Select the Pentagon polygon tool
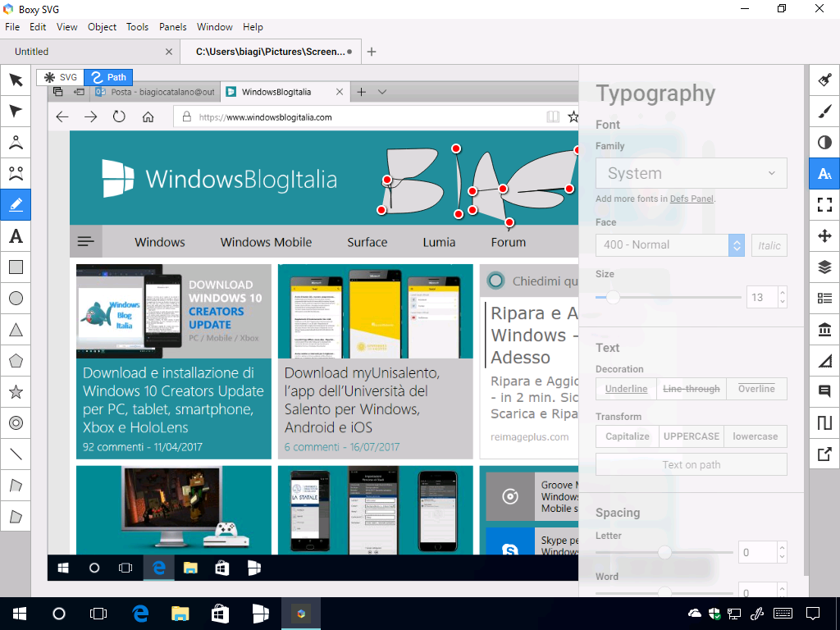 tap(16, 361)
